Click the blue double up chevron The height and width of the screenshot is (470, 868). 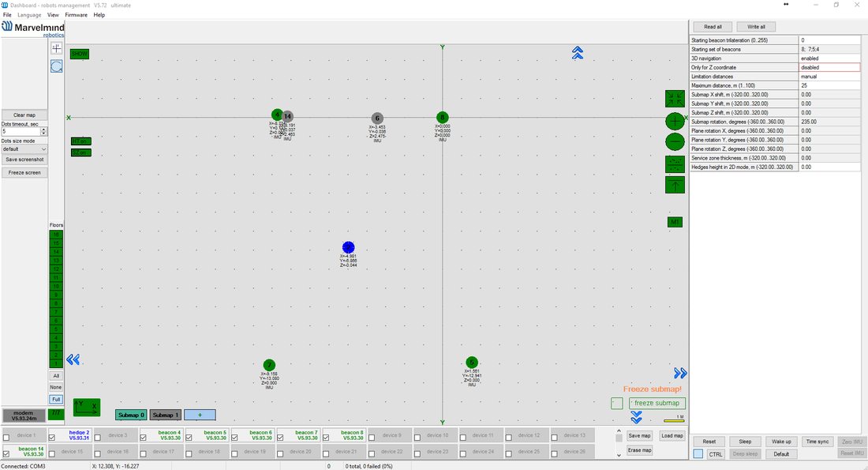[x=578, y=53]
